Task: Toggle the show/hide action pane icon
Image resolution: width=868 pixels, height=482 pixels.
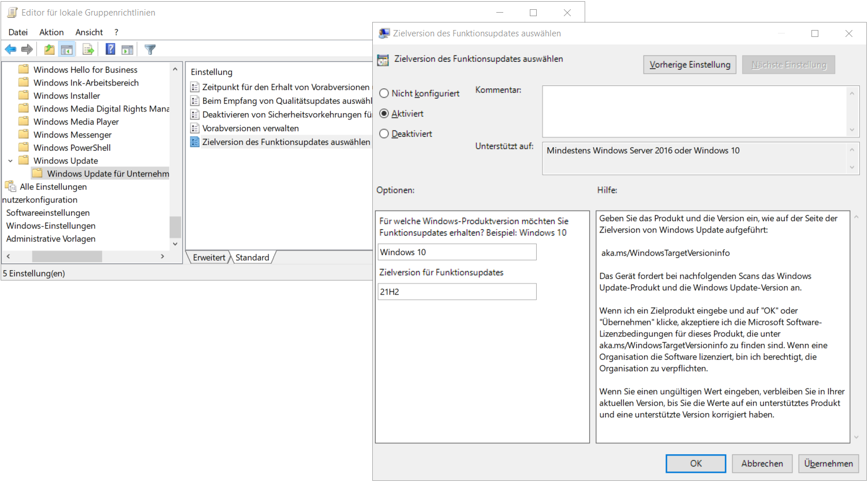Action: point(128,50)
